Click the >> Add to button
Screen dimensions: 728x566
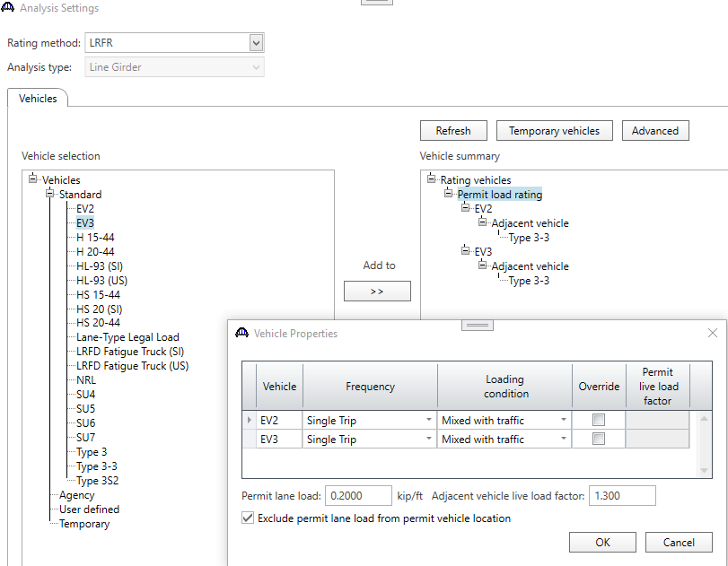[377, 292]
